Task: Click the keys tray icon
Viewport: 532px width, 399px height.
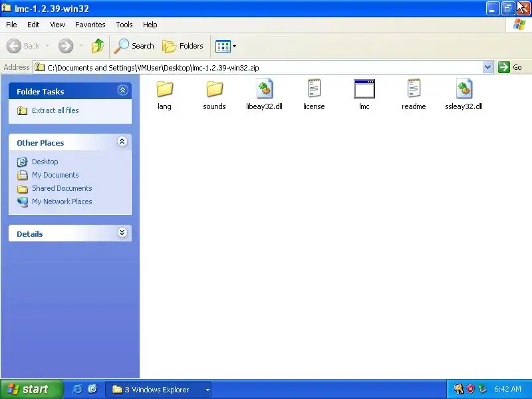Action: coord(458,389)
